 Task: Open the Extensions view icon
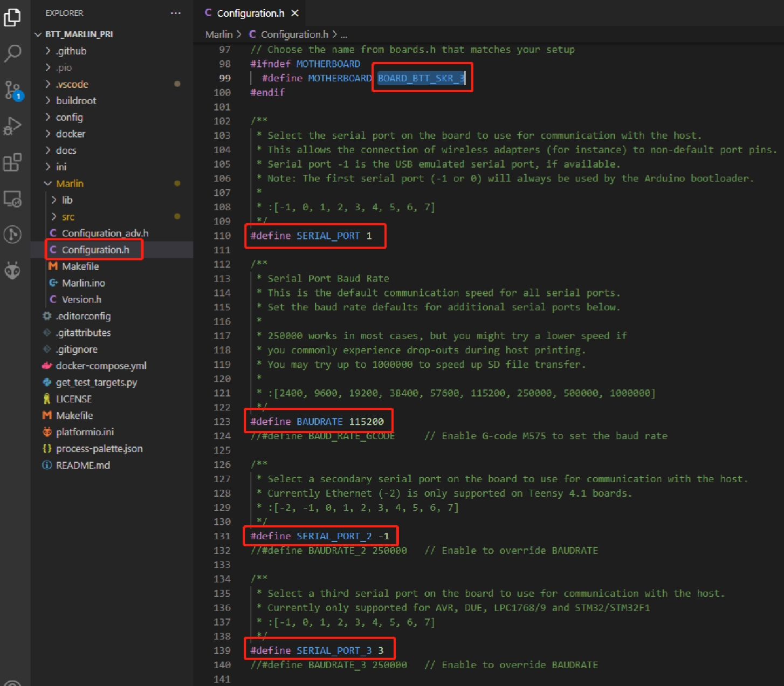click(12, 162)
